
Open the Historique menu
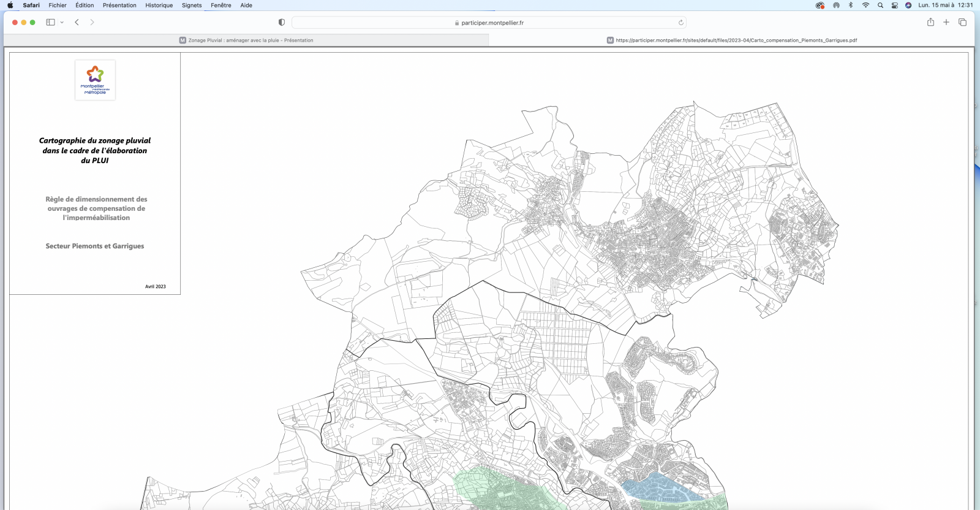click(159, 5)
